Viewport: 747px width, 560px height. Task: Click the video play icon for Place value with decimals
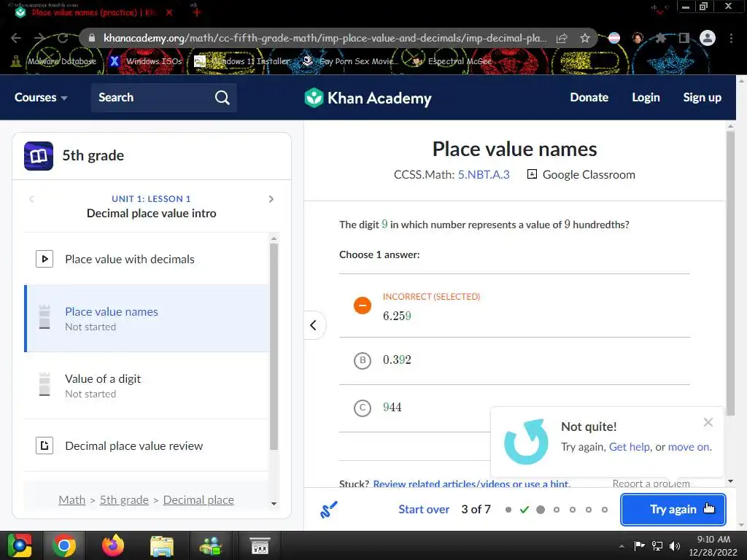tap(44, 259)
